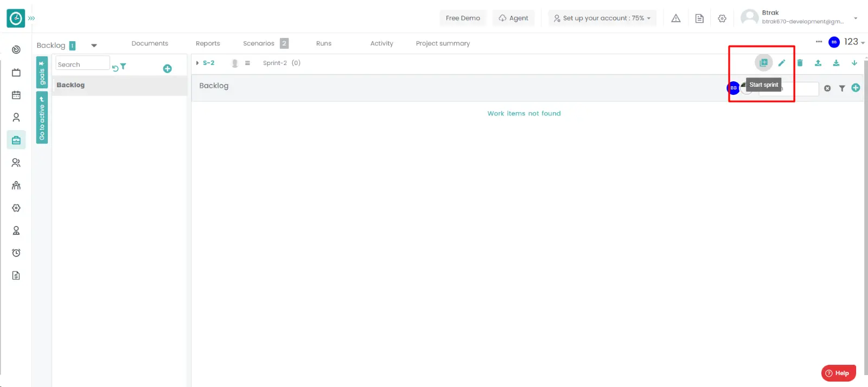Click the Go to active button
Viewport: 868px width, 387px height.
click(x=42, y=118)
